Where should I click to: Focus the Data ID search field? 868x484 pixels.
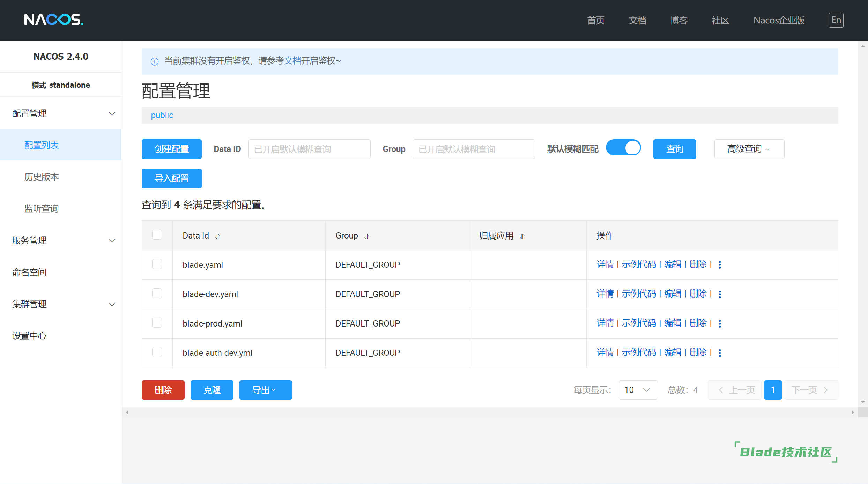309,149
